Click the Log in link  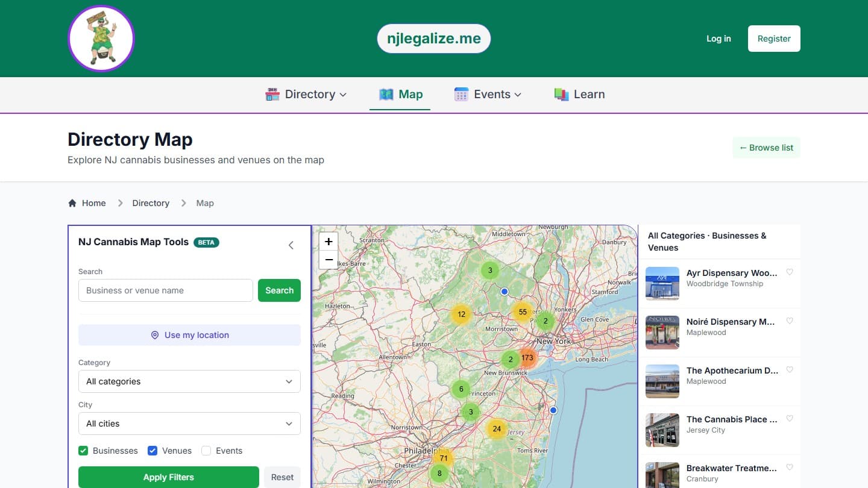tap(719, 39)
